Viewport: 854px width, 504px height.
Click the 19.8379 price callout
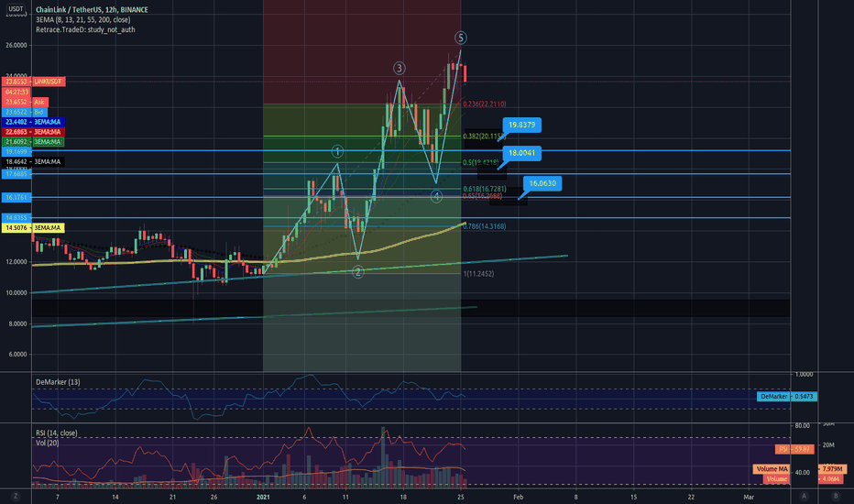pos(521,125)
